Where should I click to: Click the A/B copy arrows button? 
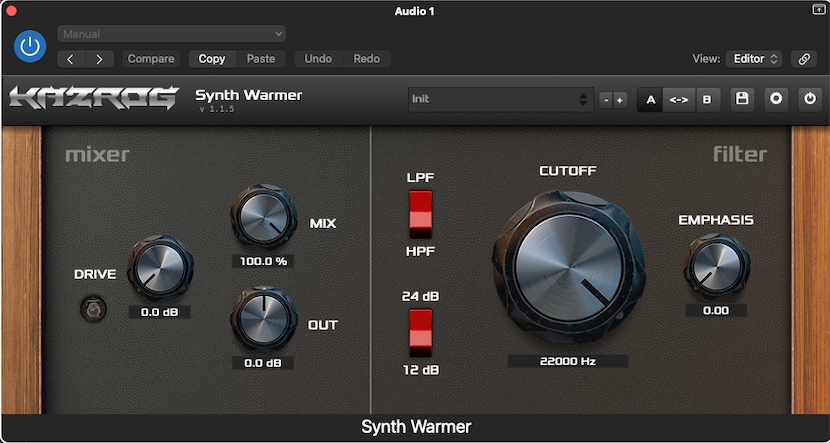click(679, 100)
